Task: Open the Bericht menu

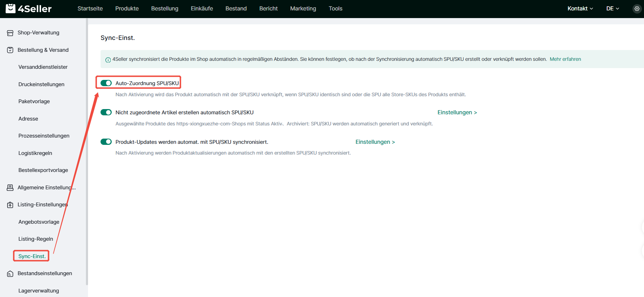Action: pos(268,9)
